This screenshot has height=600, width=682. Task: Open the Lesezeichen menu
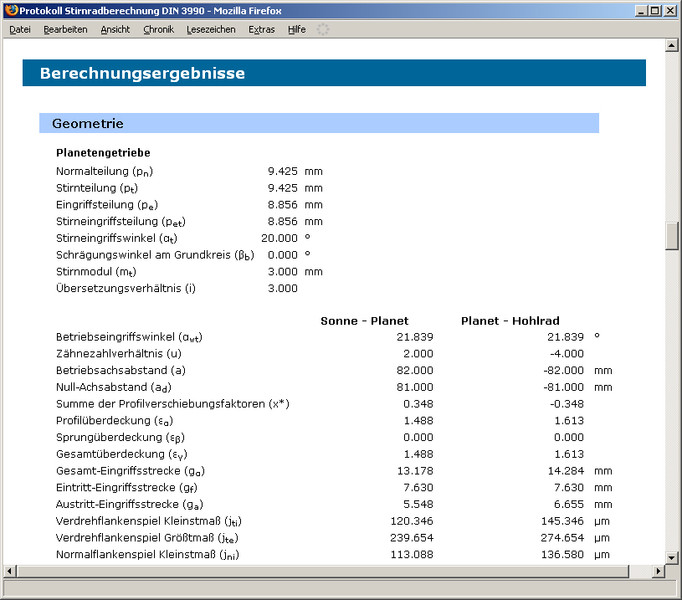pyautogui.click(x=211, y=29)
